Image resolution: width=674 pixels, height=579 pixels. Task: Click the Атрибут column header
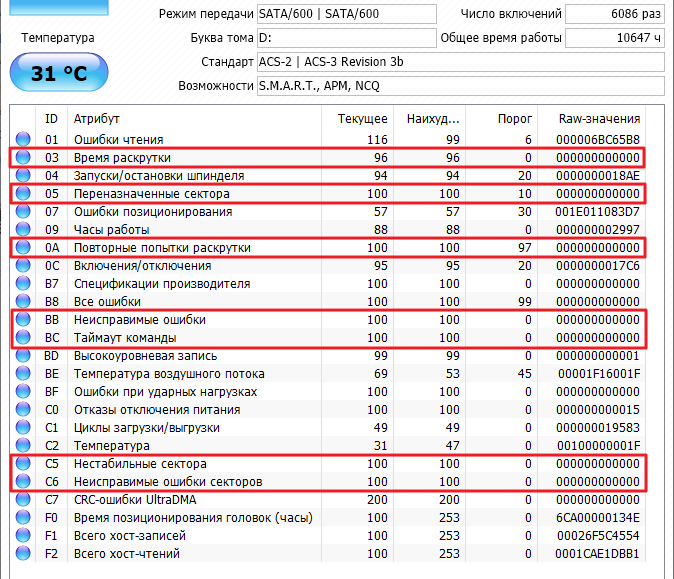click(91, 119)
